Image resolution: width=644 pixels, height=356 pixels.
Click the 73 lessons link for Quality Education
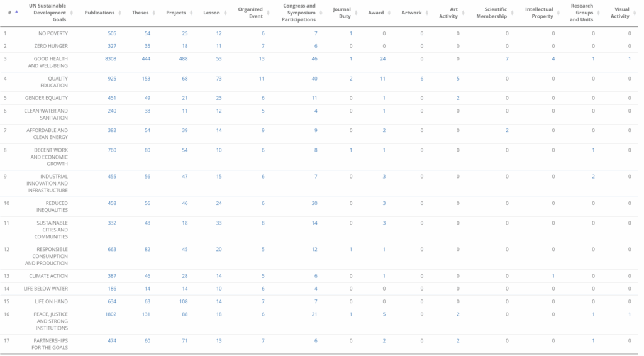(x=218, y=79)
